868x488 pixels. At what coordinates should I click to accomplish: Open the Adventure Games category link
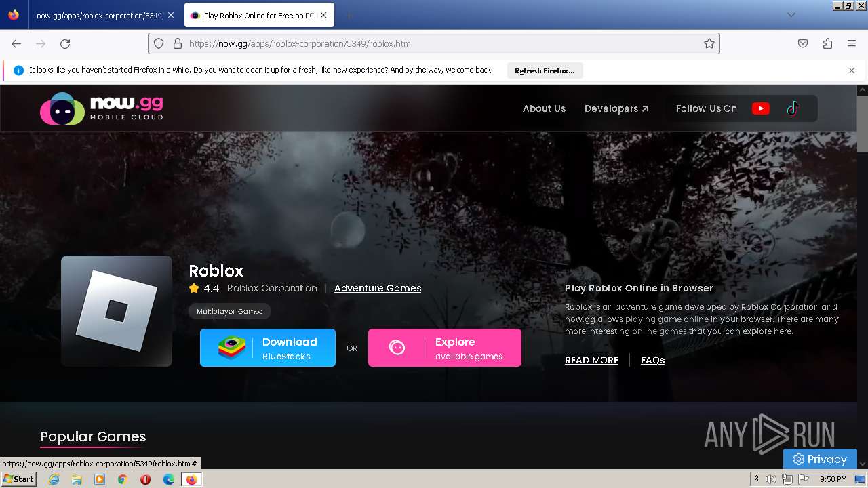pyautogui.click(x=378, y=288)
